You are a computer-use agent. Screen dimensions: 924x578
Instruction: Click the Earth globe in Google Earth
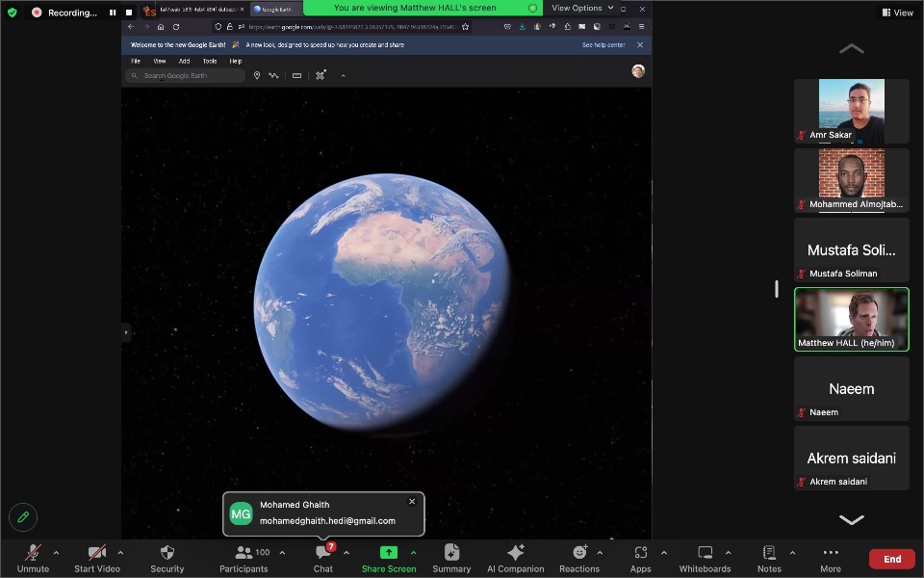382,302
